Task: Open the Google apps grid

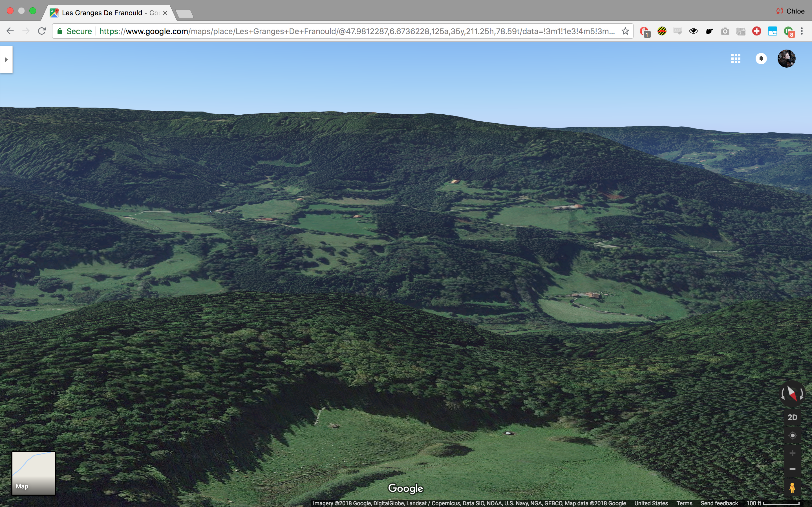Action: tap(736, 59)
